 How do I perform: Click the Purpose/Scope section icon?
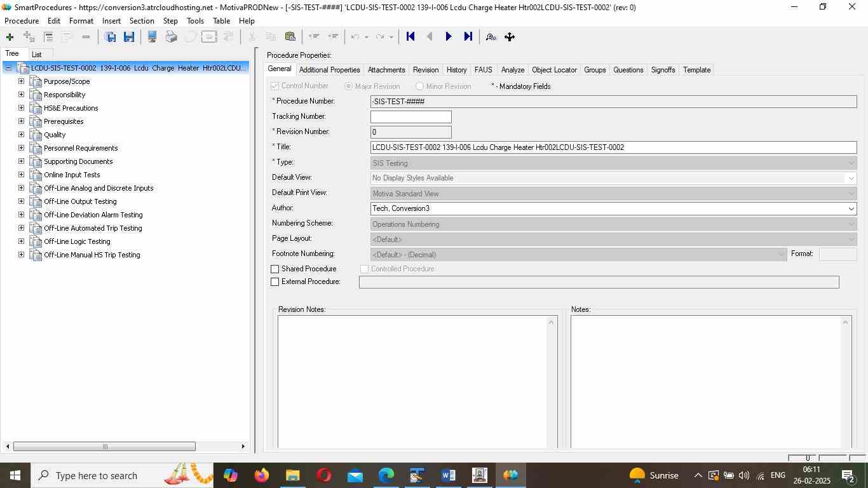pos(36,81)
